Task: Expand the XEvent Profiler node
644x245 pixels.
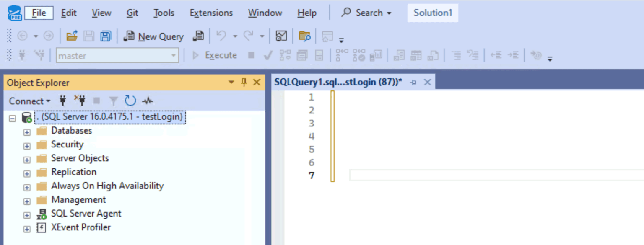Action: tap(27, 230)
